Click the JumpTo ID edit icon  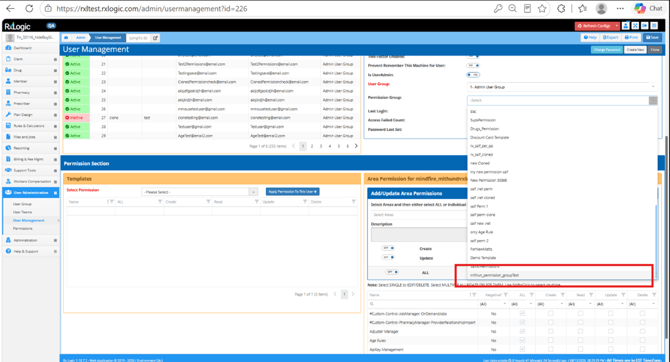pyautogui.click(x=156, y=38)
